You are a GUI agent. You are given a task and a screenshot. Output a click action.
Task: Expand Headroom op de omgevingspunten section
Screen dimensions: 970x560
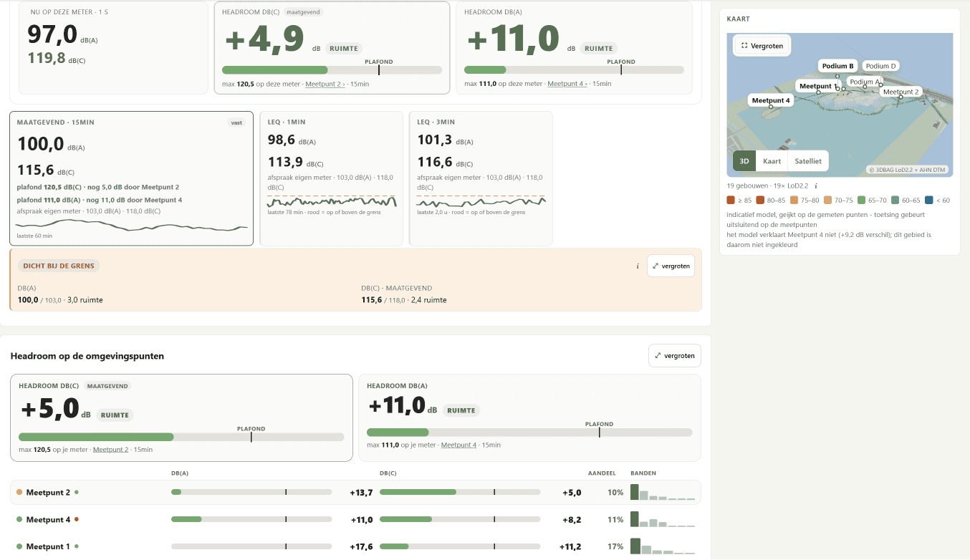[x=674, y=356]
